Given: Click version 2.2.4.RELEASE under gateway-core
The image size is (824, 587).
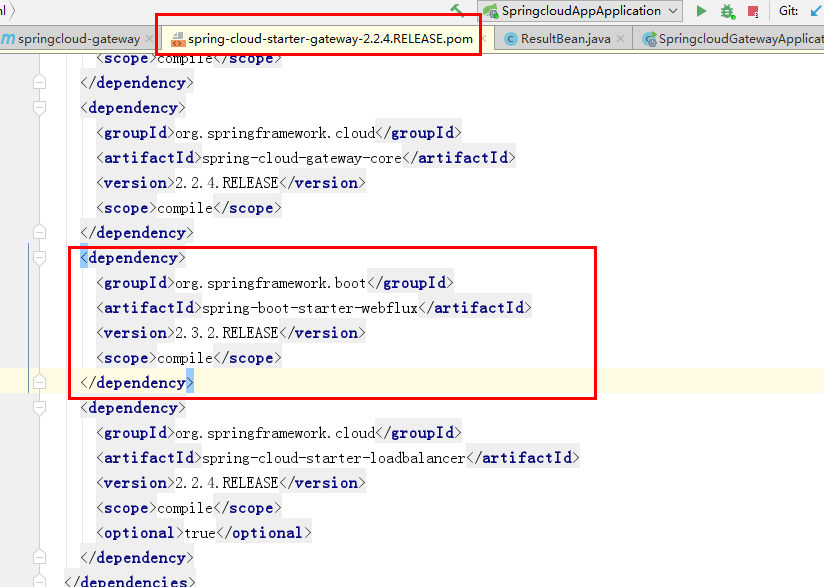Looking at the screenshot, I should pos(226,183).
